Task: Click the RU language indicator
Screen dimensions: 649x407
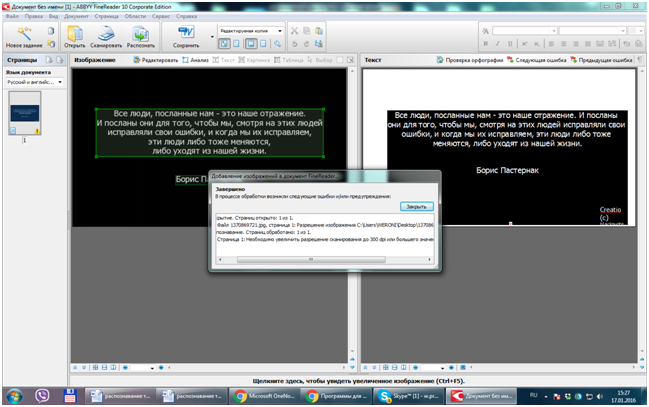Action: 534,395
